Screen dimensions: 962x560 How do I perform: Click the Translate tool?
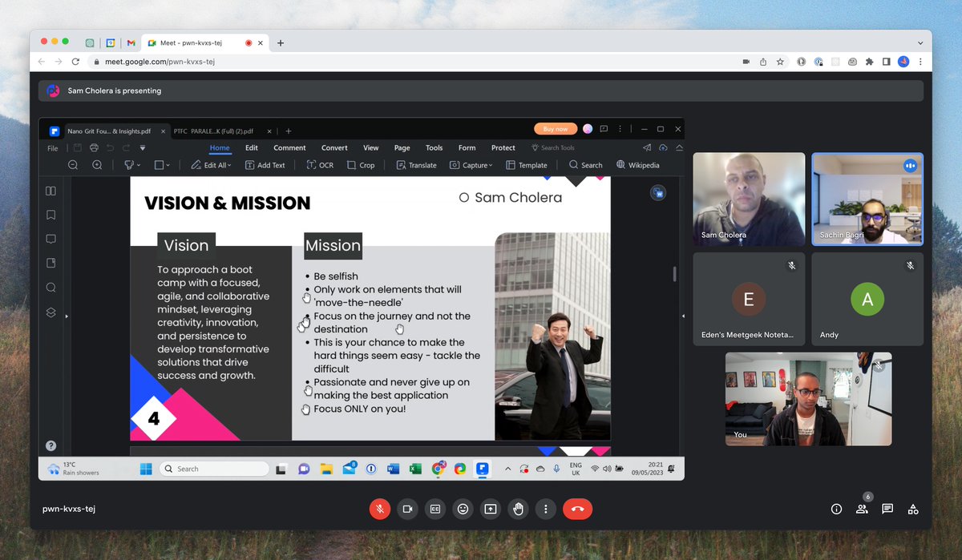click(417, 165)
